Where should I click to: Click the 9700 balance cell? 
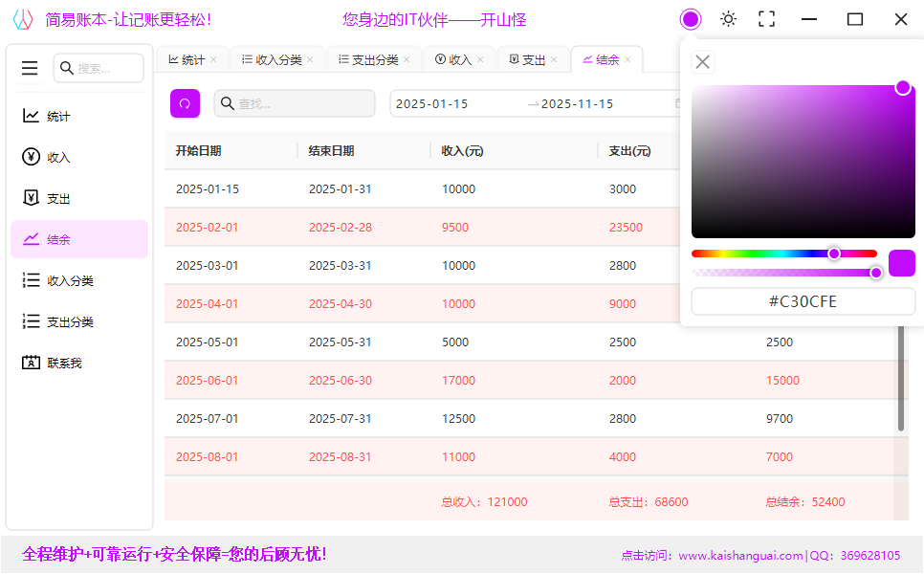[779, 418]
